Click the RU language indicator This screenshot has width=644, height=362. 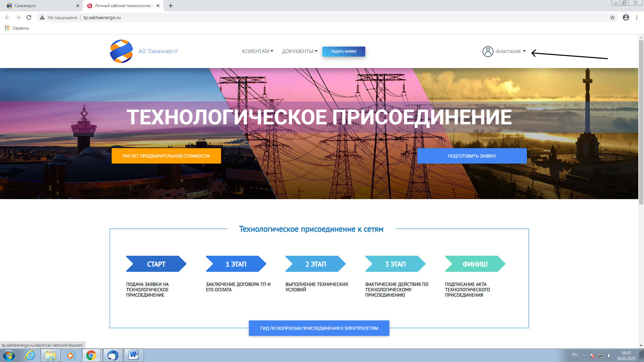tap(575, 355)
